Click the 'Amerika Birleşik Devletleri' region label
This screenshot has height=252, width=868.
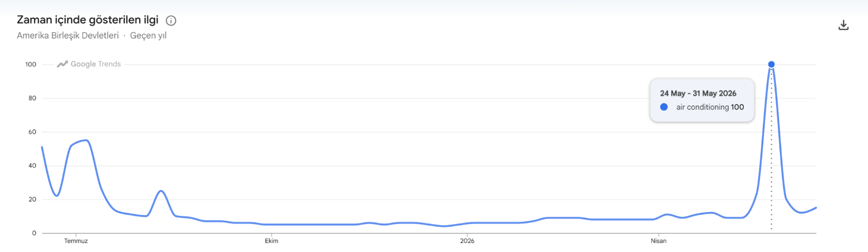point(68,36)
